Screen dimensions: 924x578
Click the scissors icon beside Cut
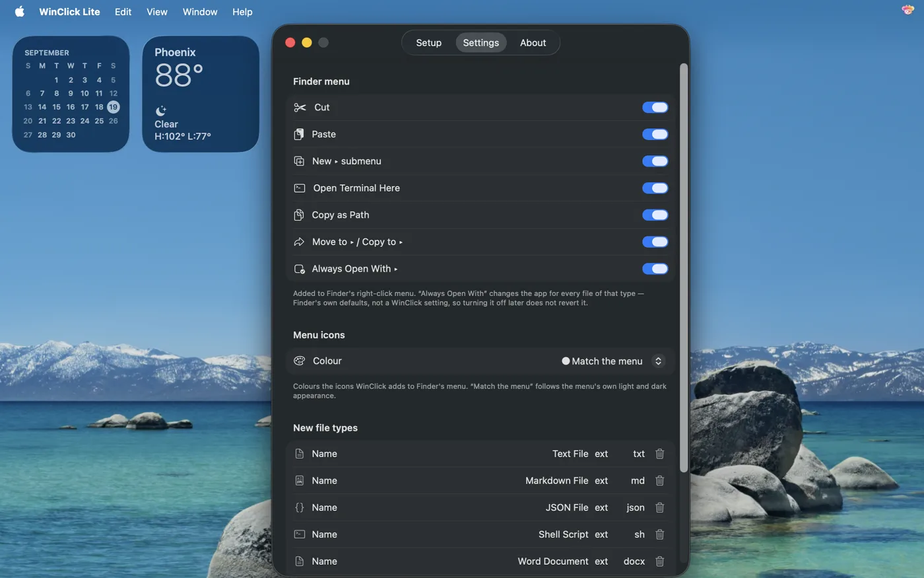click(x=300, y=108)
